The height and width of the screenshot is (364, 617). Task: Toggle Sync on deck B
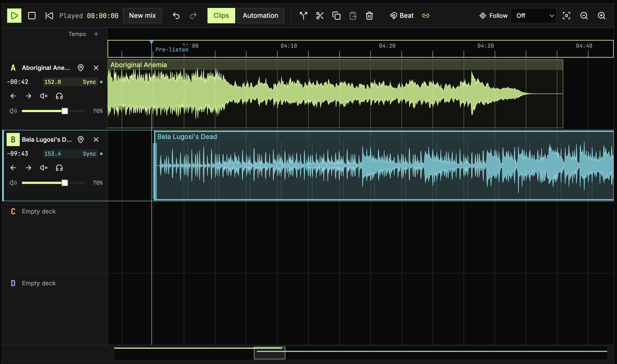tap(89, 154)
